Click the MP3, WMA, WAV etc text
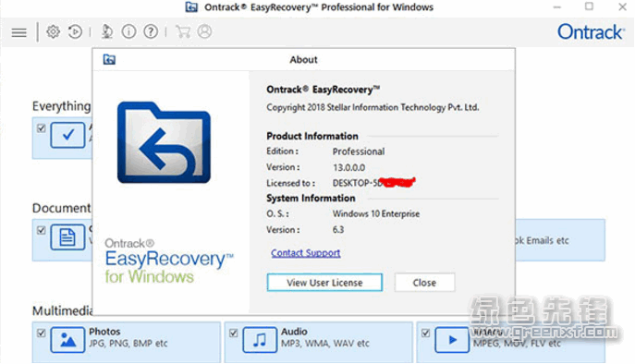The image size is (635, 364). click(325, 344)
